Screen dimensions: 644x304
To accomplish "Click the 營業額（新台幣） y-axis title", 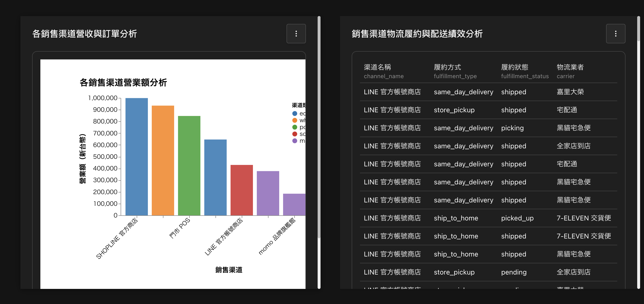I will click(x=82, y=159).
